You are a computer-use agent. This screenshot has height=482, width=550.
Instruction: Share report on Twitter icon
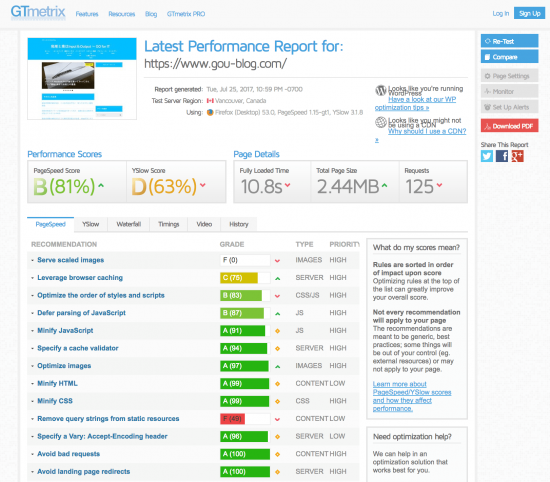(487, 156)
